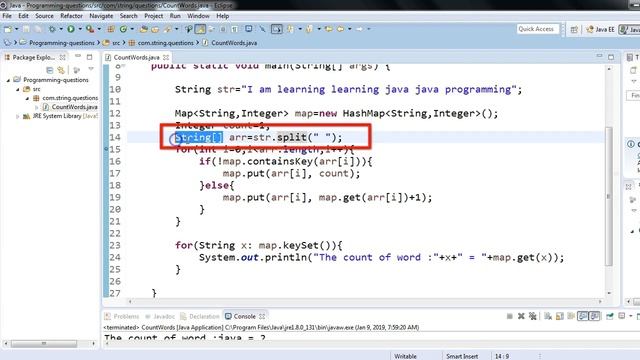Click the Forward navigation arrow icon
This screenshot has width=640, height=360.
(359, 29)
